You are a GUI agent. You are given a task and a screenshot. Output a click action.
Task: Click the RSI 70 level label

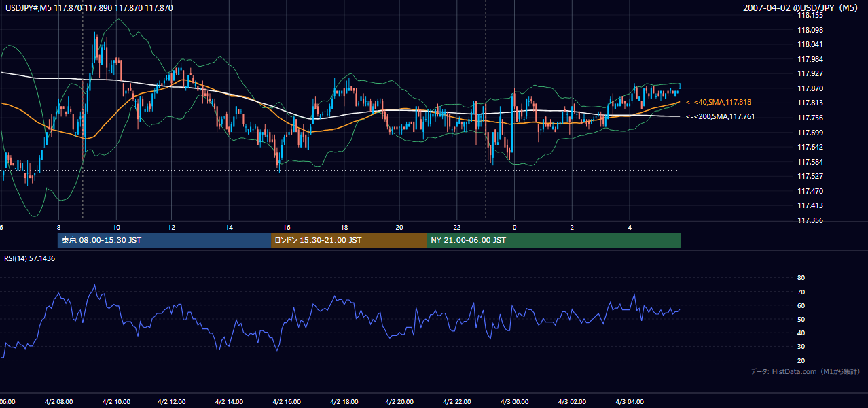[801, 292]
